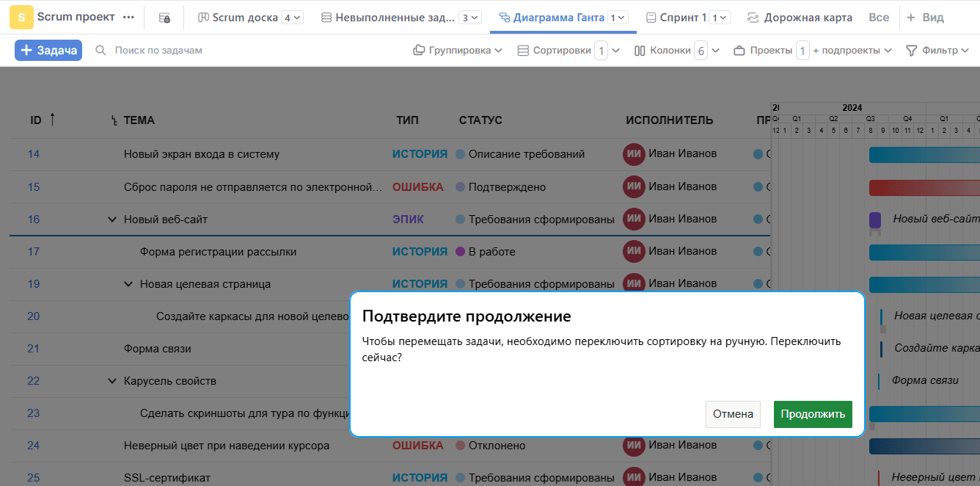Open the Дорожная карта tab

click(800, 18)
